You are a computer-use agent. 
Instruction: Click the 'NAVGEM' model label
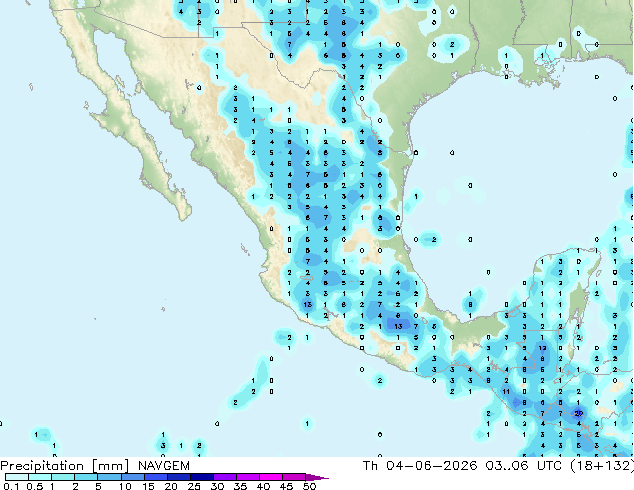pyautogui.click(x=164, y=466)
